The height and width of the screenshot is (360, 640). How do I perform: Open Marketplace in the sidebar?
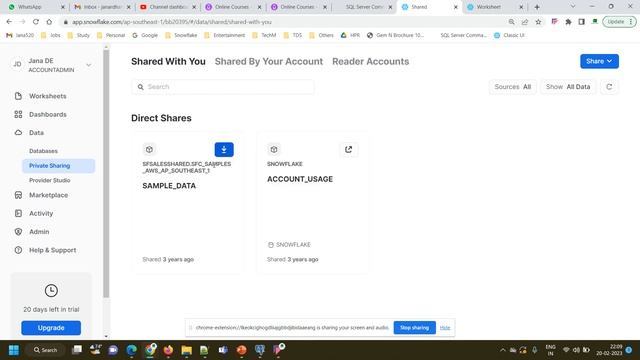click(48, 195)
